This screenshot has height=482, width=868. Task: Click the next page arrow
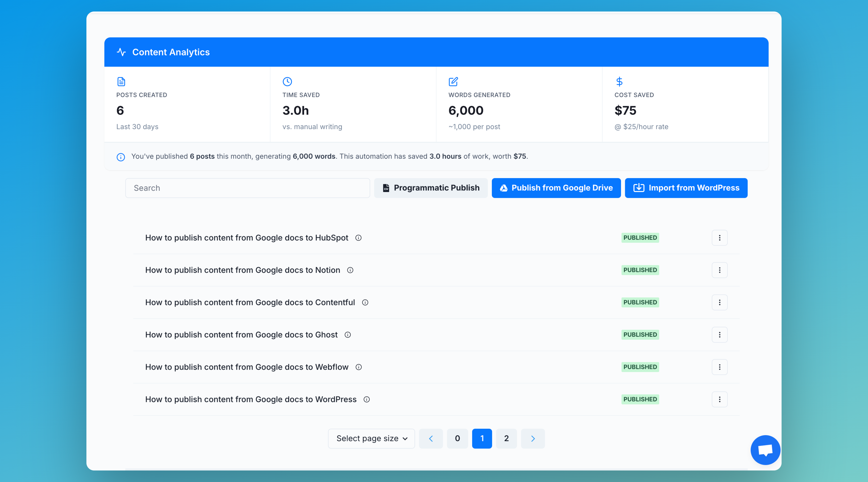(x=533, y=438)
